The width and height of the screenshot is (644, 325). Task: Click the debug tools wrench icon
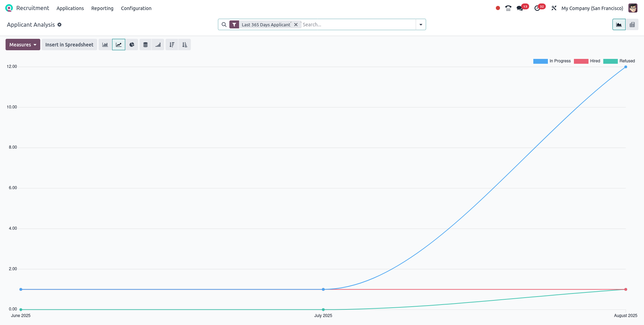tap(554, 8)
